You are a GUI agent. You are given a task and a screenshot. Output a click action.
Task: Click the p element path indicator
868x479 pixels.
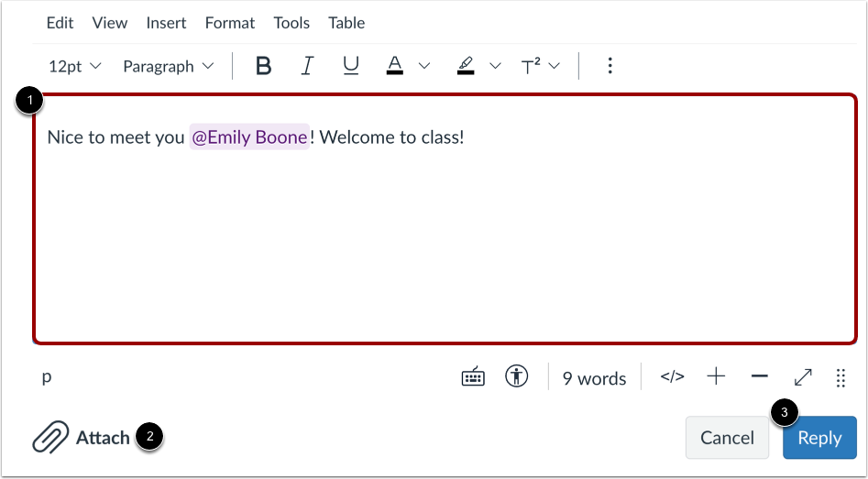coord(47,377)
